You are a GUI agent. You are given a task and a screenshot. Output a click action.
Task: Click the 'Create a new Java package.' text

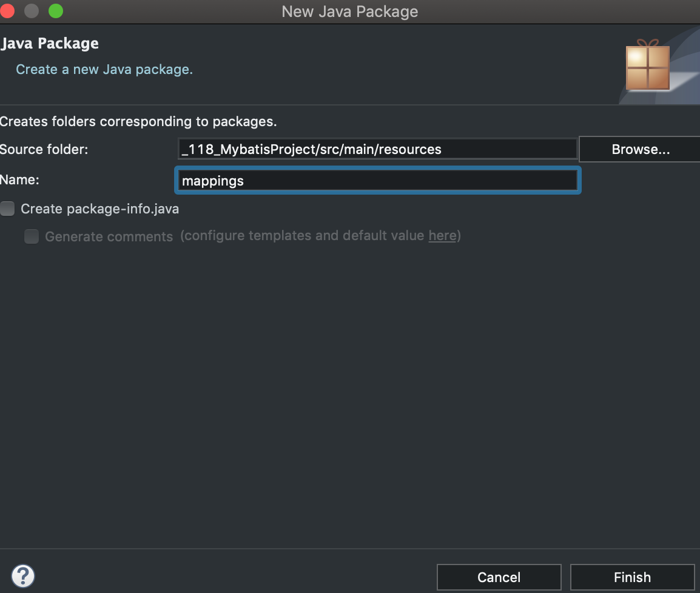[104, 70]
